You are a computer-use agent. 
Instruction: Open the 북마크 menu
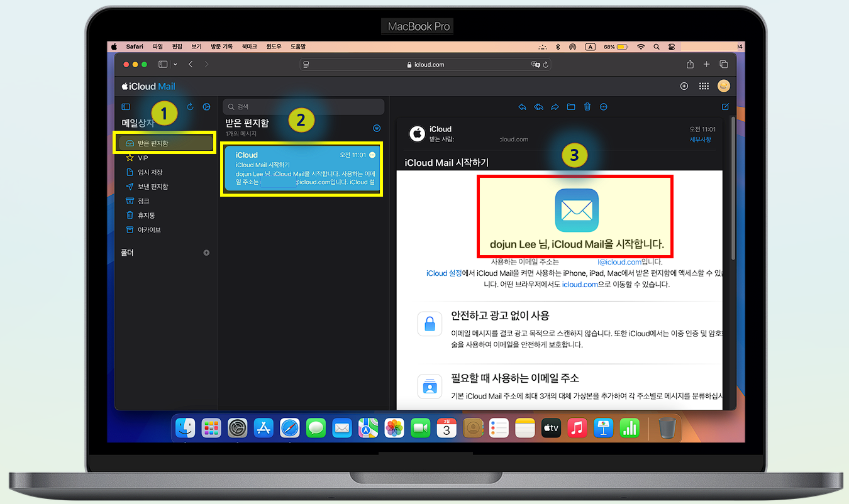pos(249,47)
